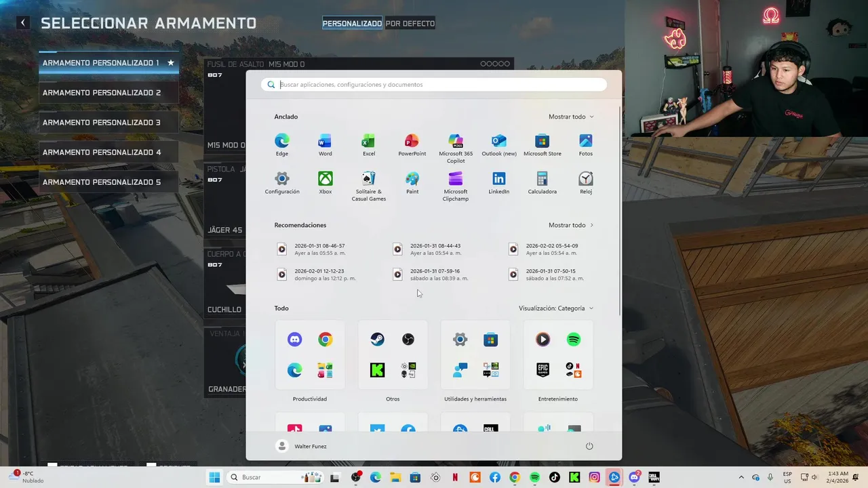
Task: Open TikTok from the taskbar
Action: pos(555,477)
